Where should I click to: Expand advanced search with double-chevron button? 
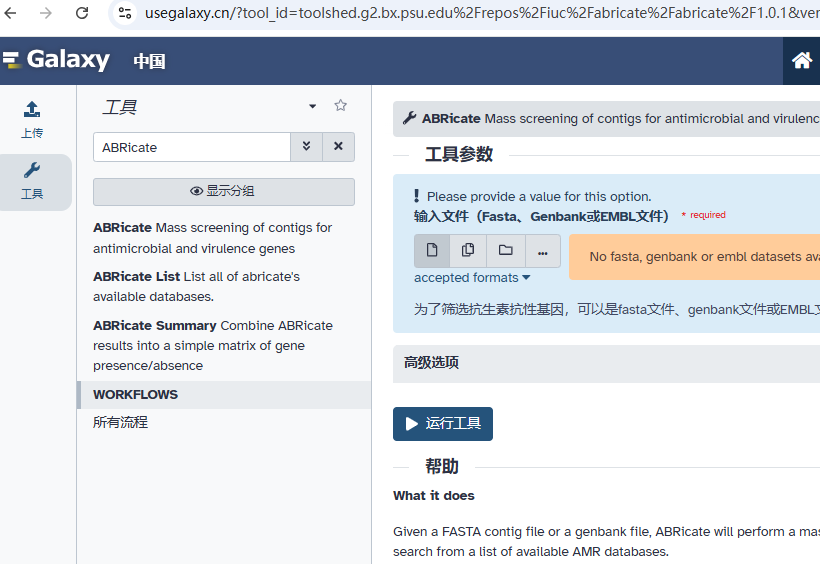tap(306, 147)
